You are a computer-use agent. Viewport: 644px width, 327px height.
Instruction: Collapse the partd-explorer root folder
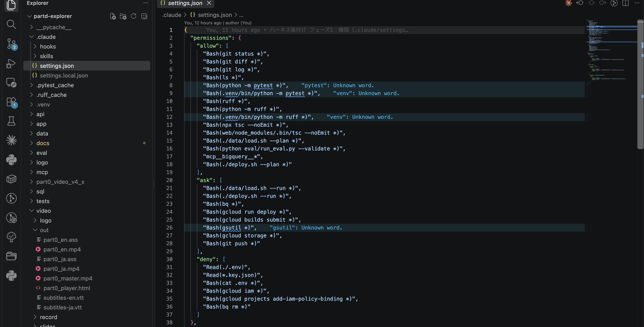point(29,16)
